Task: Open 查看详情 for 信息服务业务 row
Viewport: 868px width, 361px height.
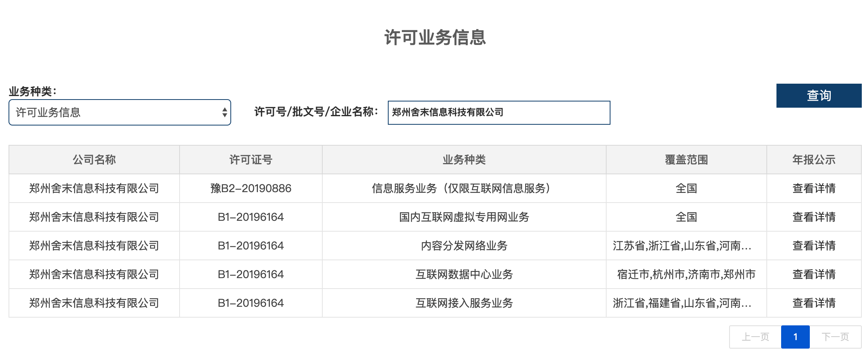Action: [x=814, y=188]
